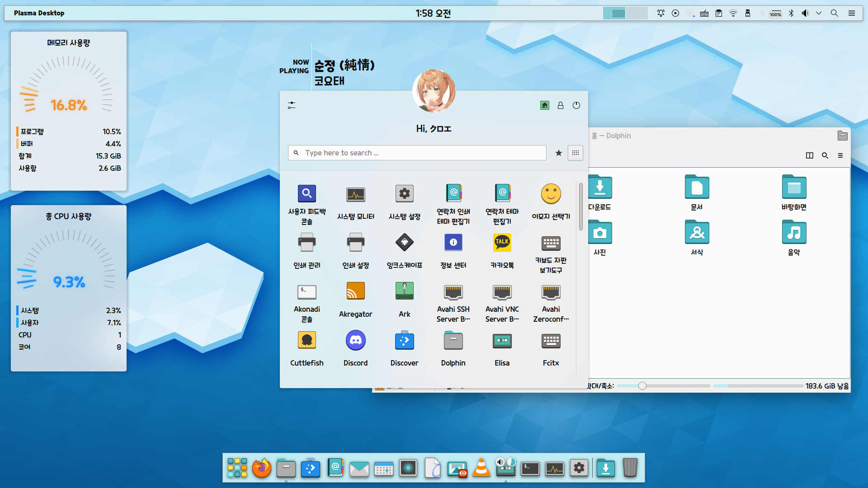Expand hidden system tray icons
Screen dimensions: 868x488
pyautogui.click(x=819, y=13)
